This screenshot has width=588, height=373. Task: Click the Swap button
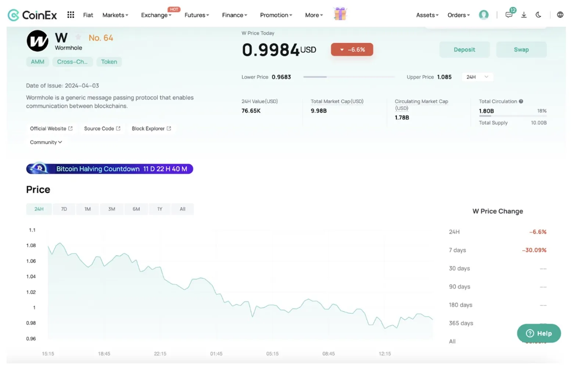[x=521, y=50]
